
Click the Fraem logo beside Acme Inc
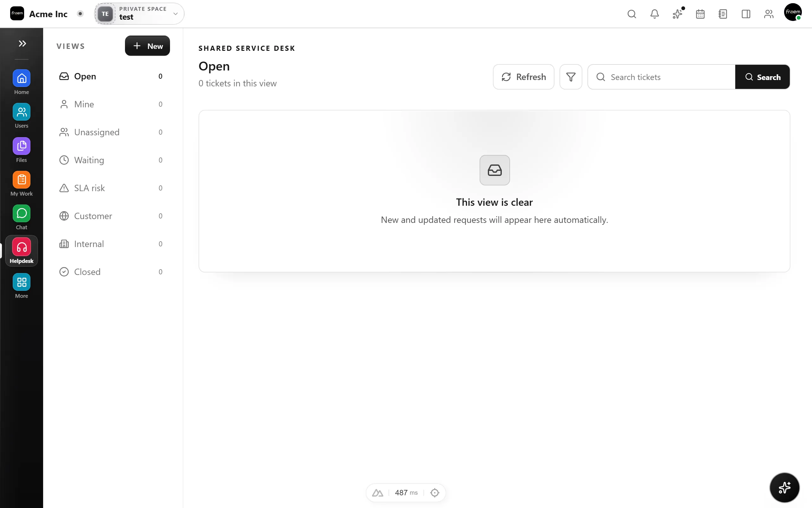(17, 13)
